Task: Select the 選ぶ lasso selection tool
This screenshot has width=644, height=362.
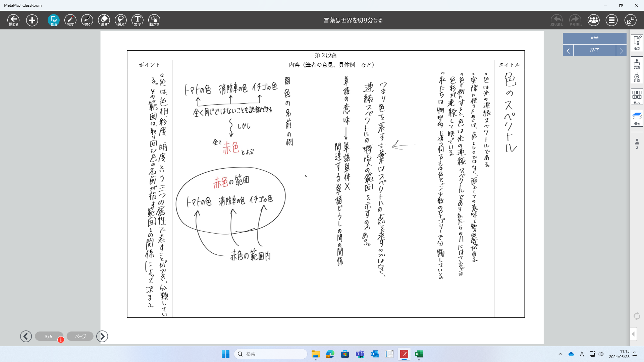Action: [121, 20]
